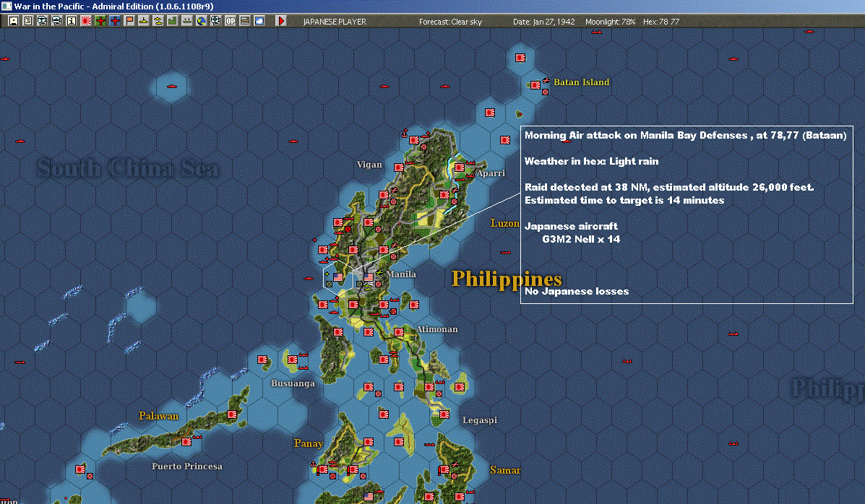Click the OP toolbar button
This screenshot has height=504, width=865.
tap(230, 21)
